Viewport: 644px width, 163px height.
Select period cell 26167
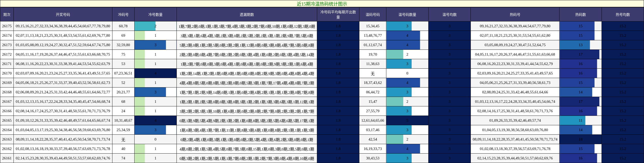7,102
